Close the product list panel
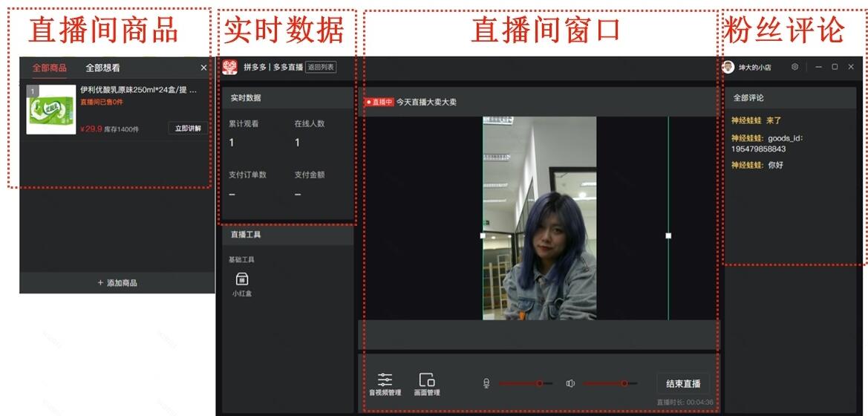This screenshot has height=416, width=868. click(x=204, y=68)
